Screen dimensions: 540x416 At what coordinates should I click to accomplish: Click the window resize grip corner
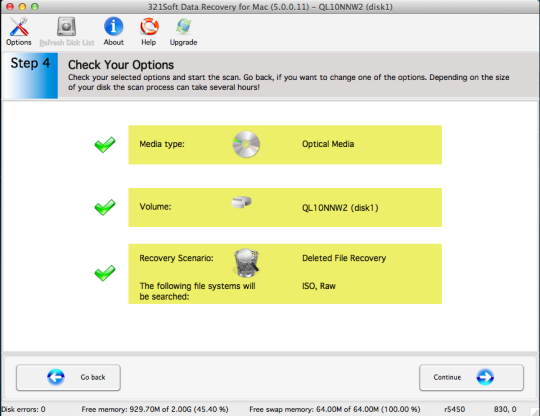point(535,411)
